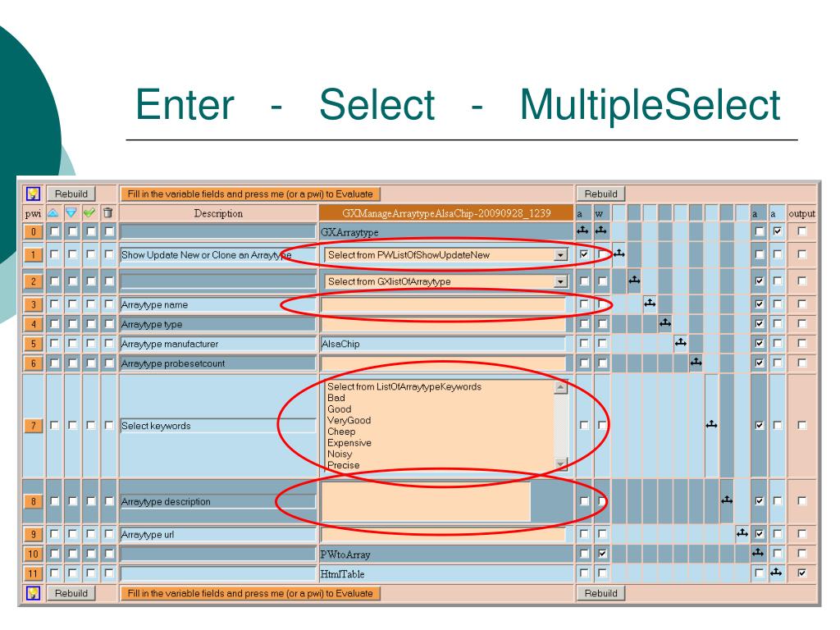The width and height of the screenshot is (840, 630).
Task: Tick the up-arrow column checkbox in the Arraytype name row
Action: (x=54, y=304)
